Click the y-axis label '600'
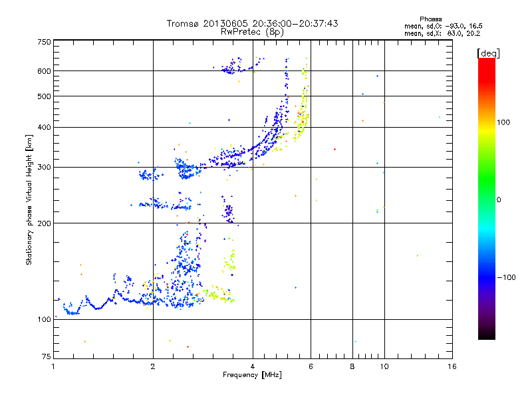 44,71
